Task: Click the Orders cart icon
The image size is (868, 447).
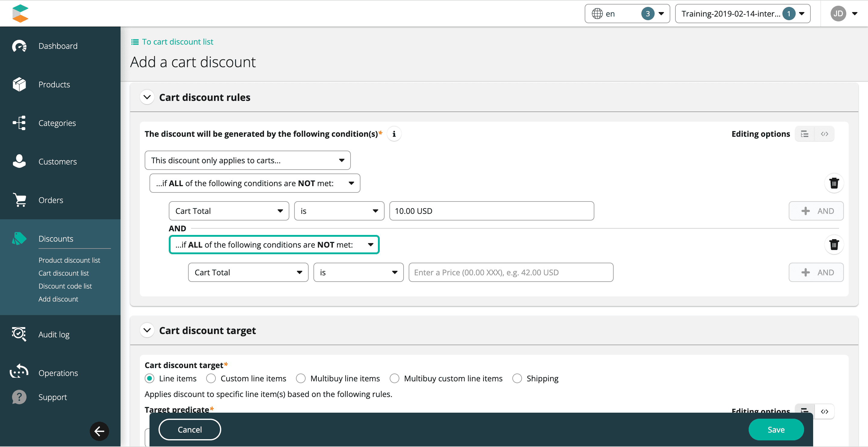Action: coord(20,200)
